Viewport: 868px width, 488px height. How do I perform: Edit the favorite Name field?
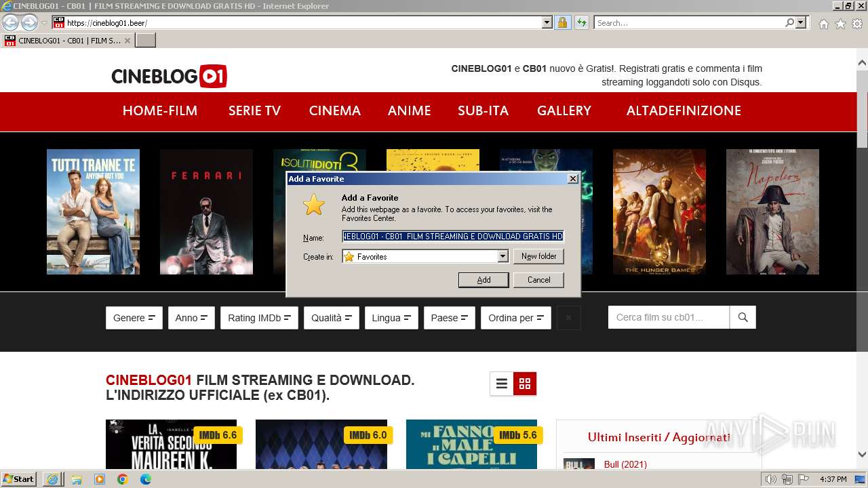453,237
